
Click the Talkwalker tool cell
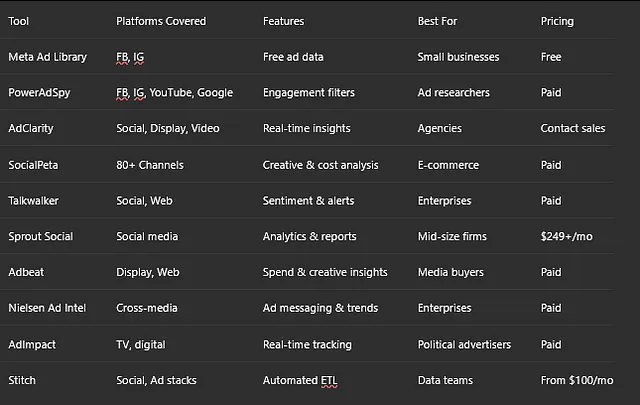click(x=33, y=201)
